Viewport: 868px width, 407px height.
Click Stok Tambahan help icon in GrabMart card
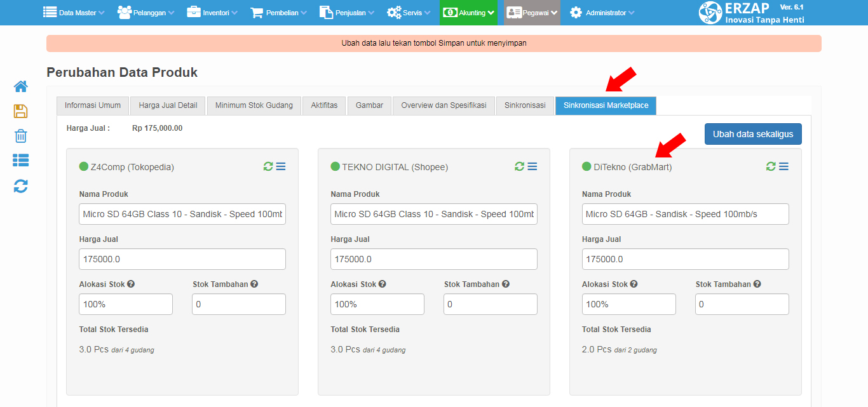[x=757, y=284]
